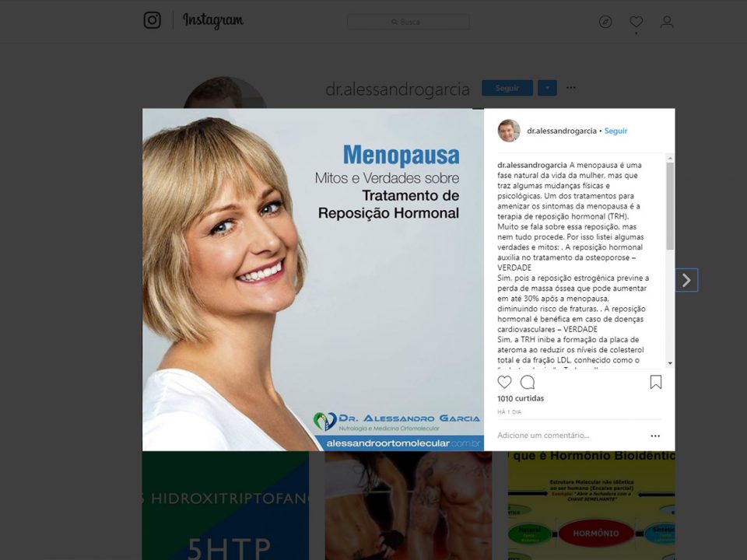This screenshot has width=747, height=560.
Task: Open the profile person icon
Action: tap(667, 22)
